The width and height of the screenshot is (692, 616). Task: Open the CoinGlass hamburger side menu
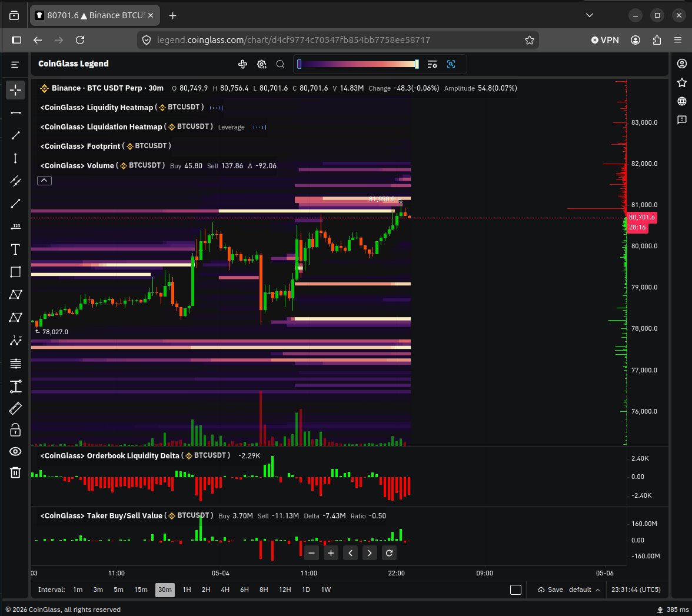point(15,65)
